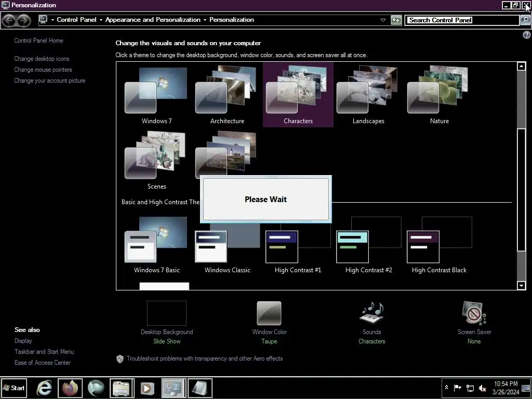Image resolution: width=532 pixels, height=399 pixels.
Task: Open Control Panel Home link
Action: [x=38, y=41]
